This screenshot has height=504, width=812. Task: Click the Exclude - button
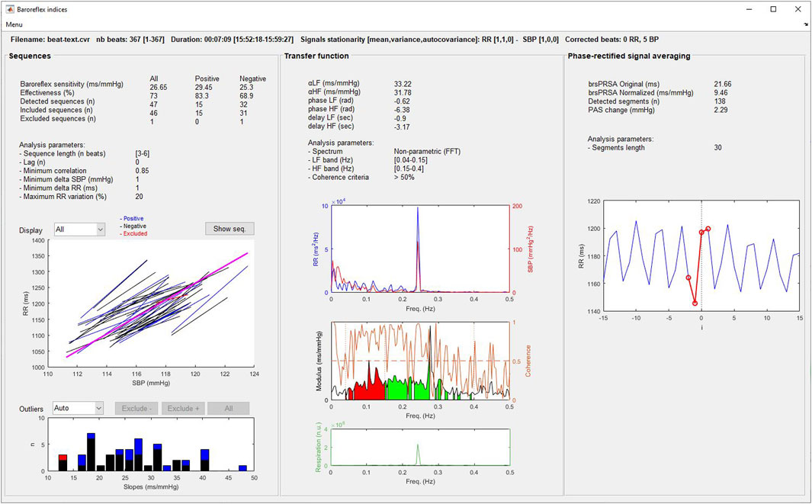click(136, 408)
